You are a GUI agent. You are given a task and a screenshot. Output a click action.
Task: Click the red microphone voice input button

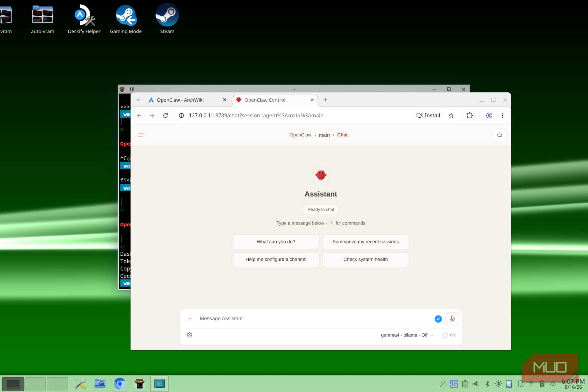(x=452, y=319)
